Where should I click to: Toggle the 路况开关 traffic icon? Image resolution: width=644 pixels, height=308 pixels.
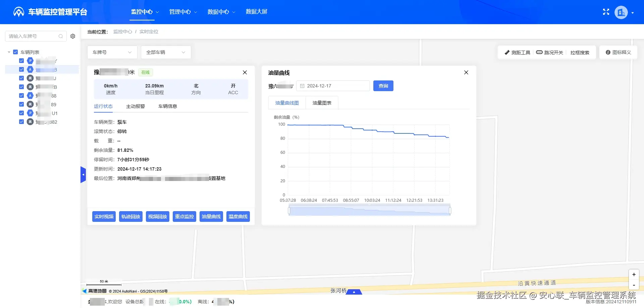(x=539, y=52)
